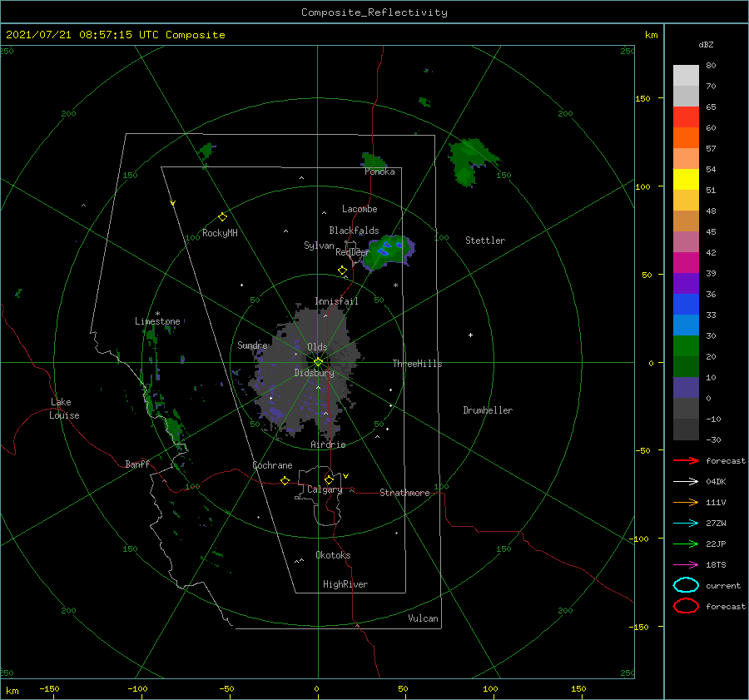
Task: Click the magenta 18TS arrow in legend
Action: click(686, 565)
